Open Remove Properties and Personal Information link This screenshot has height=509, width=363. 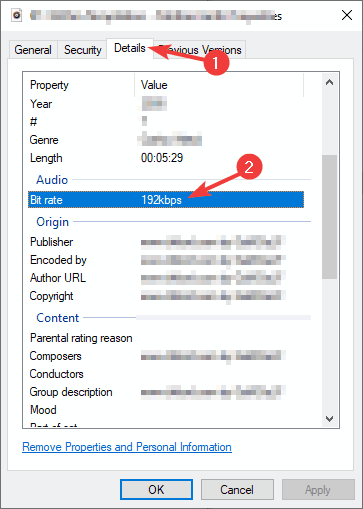point(127,447)
